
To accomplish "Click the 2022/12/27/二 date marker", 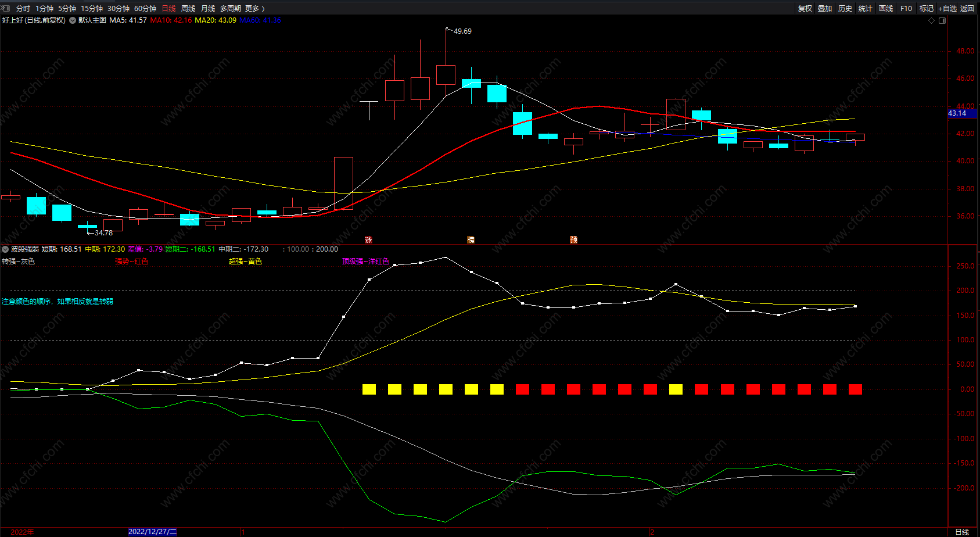I will 152,532.
